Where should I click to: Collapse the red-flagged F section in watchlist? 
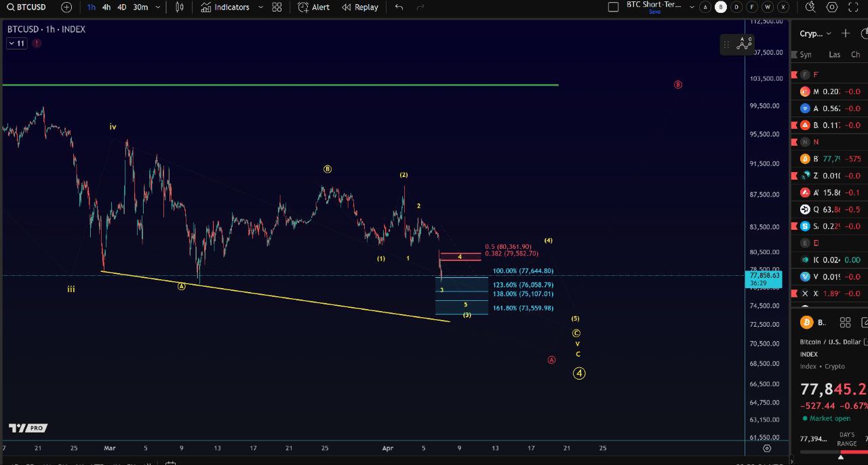tap(830, 75)
